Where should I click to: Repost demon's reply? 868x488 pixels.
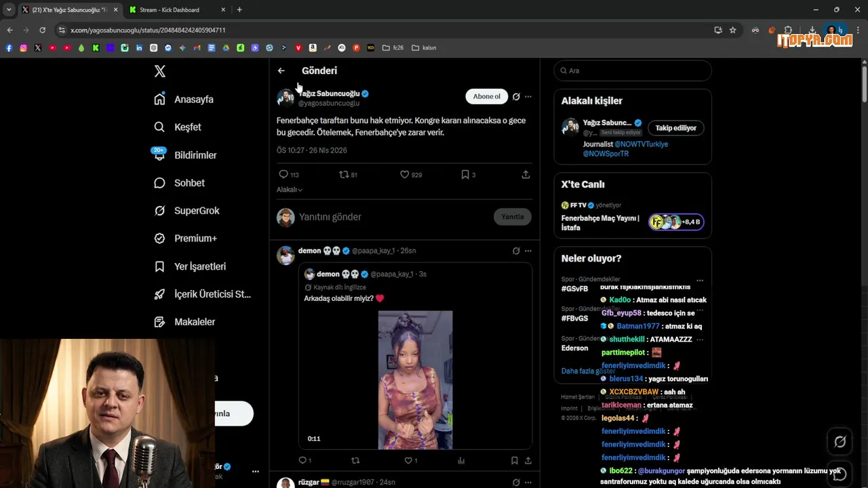tap(355, 461)
